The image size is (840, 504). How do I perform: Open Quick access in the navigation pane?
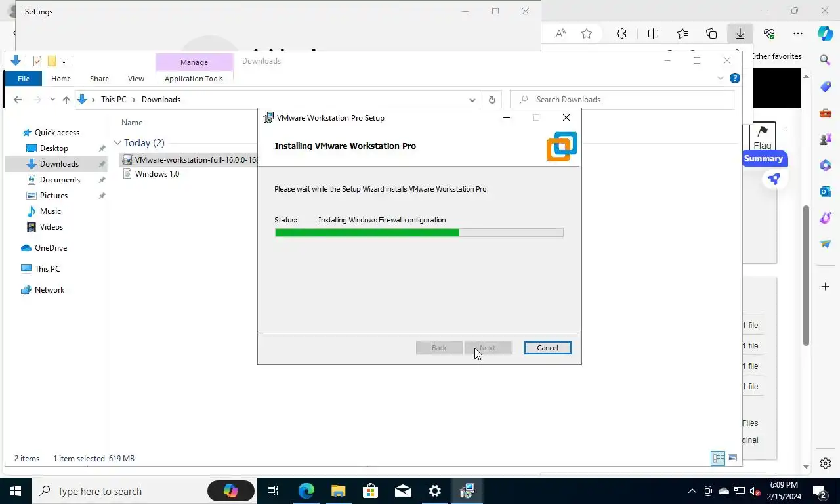[56, 133]
